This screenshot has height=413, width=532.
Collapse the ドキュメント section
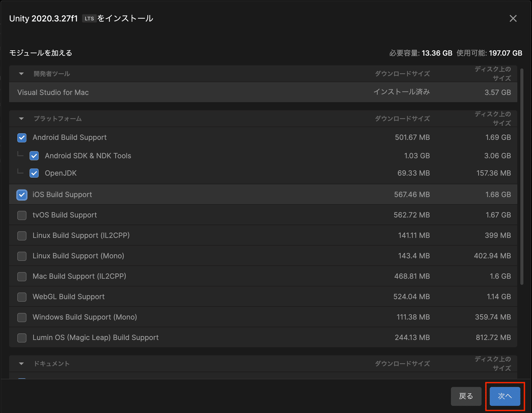(21, 364)
